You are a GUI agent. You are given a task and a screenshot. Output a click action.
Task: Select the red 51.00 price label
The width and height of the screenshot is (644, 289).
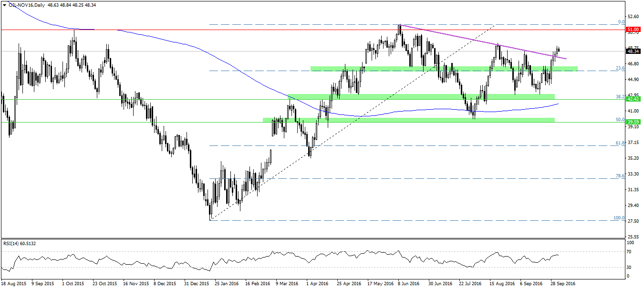pyautogui.click(x=634, y=30)
